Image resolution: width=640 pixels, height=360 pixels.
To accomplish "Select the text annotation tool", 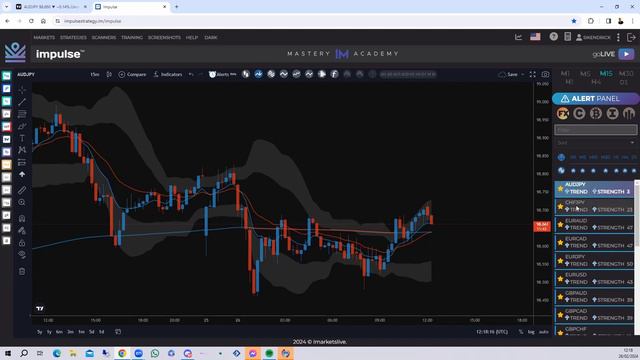I will 22,138.
